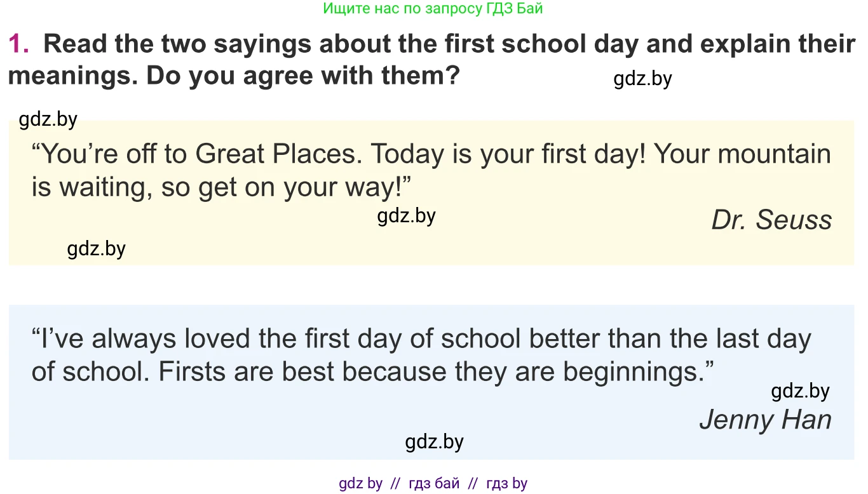Image resolution: width=868 pixels, height=494 pixels.
Task: Click the pink exercise number "1."
Action: [x=18, y=44]
